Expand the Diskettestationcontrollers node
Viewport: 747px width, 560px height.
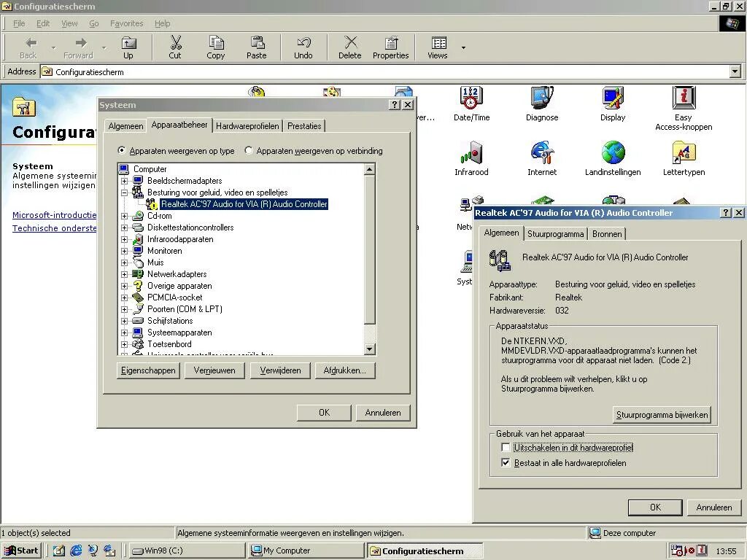coord(124,227)
